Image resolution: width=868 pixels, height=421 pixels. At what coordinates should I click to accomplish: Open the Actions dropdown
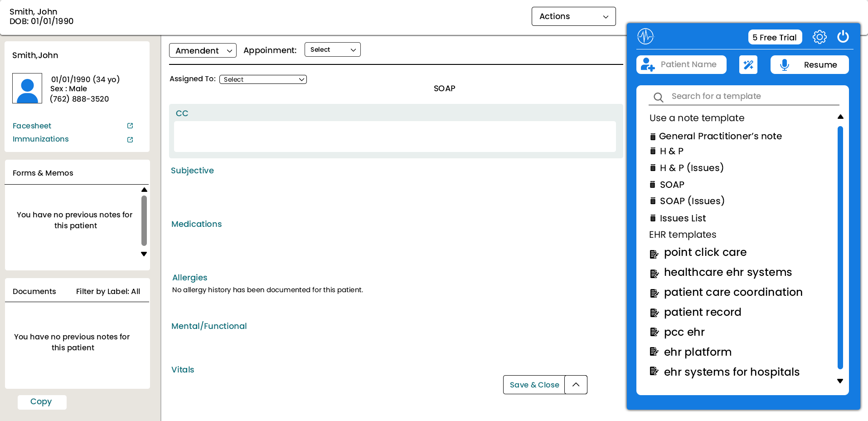click(x=573, y=16)
